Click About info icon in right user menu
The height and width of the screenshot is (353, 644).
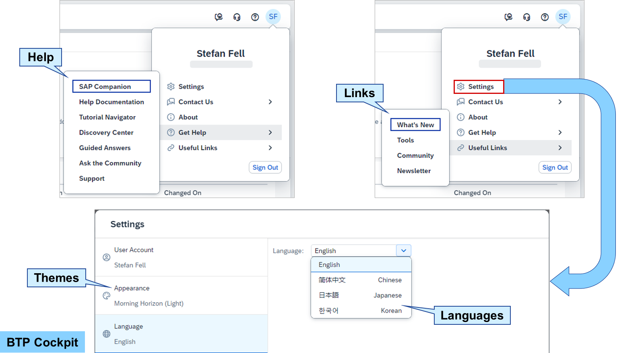[461, 117]
